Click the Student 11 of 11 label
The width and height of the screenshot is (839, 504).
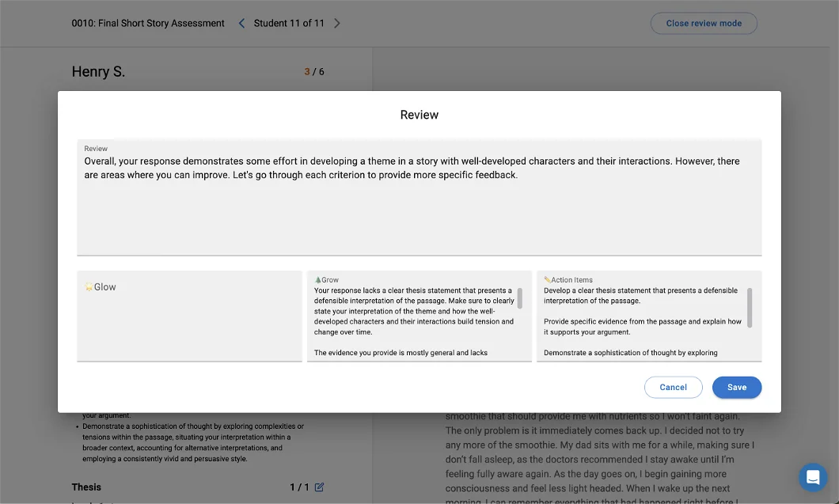point(289,23)
